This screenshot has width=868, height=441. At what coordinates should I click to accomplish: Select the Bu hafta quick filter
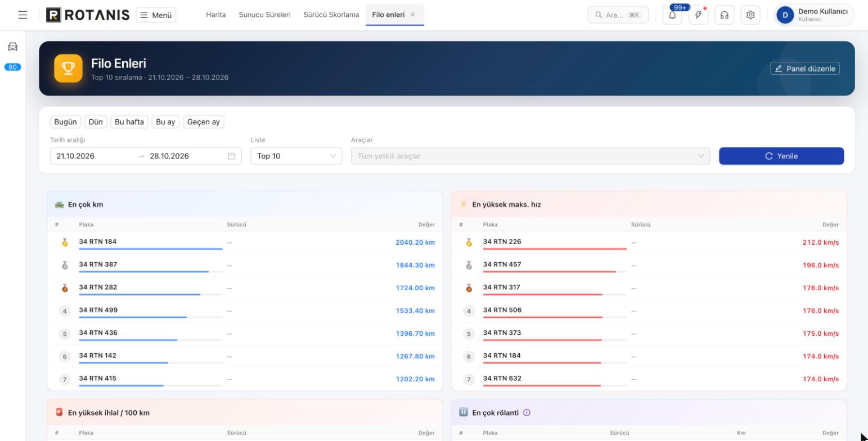[x=129, y=122]
